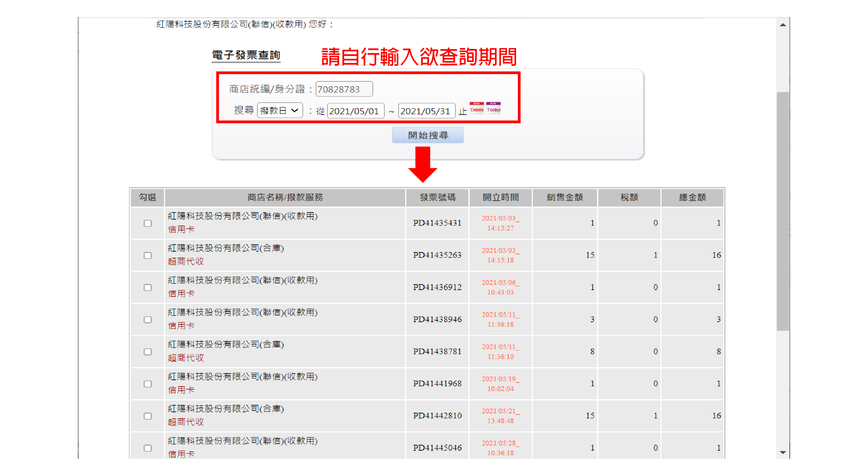Click the start date field 2021/05/01
Image resolution: width=868 pixels, height=476 pixels.
coord(356,111)
